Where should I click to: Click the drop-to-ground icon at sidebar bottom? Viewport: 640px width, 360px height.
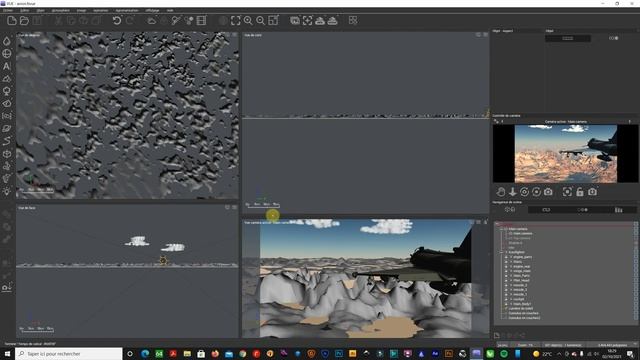point(7,287)
